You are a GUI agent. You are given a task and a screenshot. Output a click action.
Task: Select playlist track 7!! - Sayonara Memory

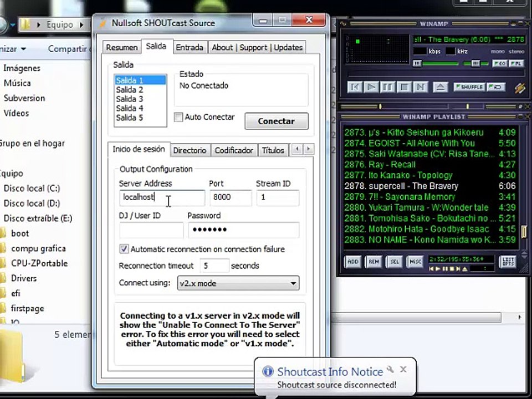pos(430,197)
